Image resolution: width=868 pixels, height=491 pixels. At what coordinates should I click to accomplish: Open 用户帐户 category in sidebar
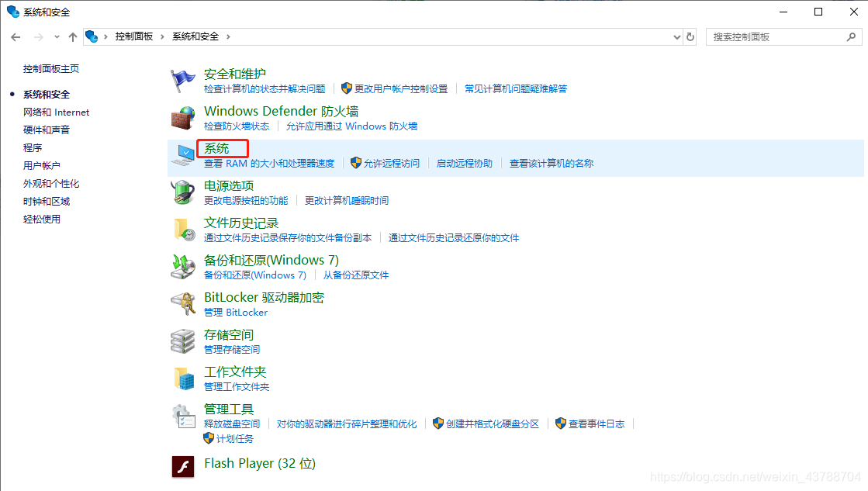42,165
